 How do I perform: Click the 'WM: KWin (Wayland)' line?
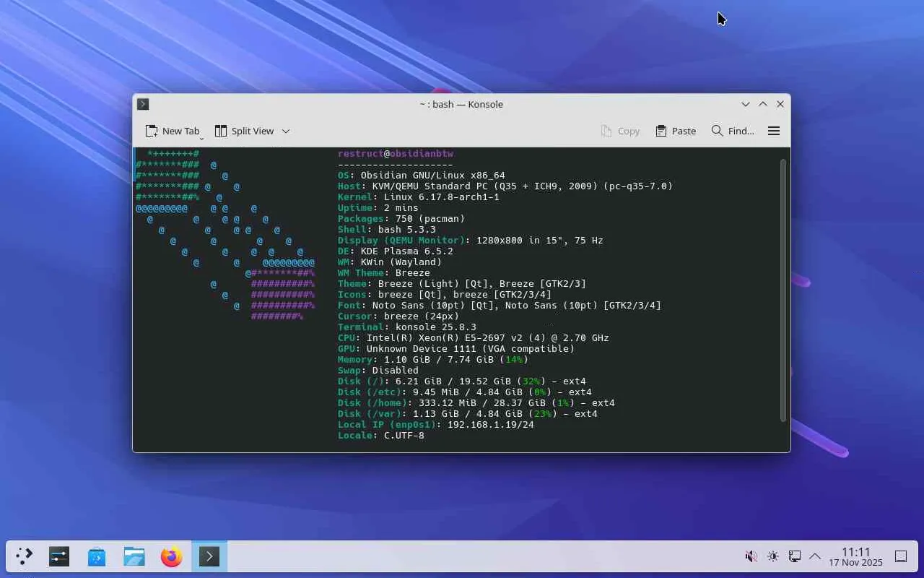390,262
